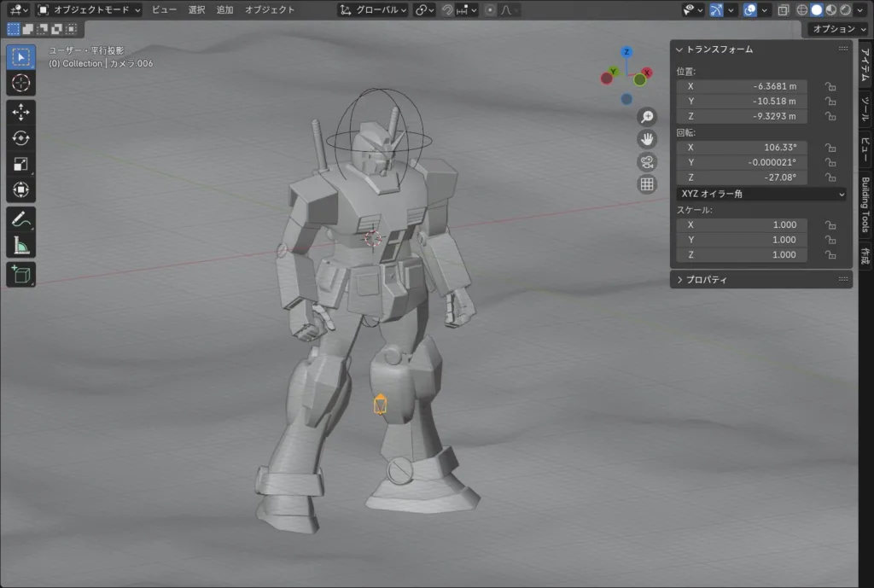
Task: Open the ビュー menu
Action: tap(164, 10)
